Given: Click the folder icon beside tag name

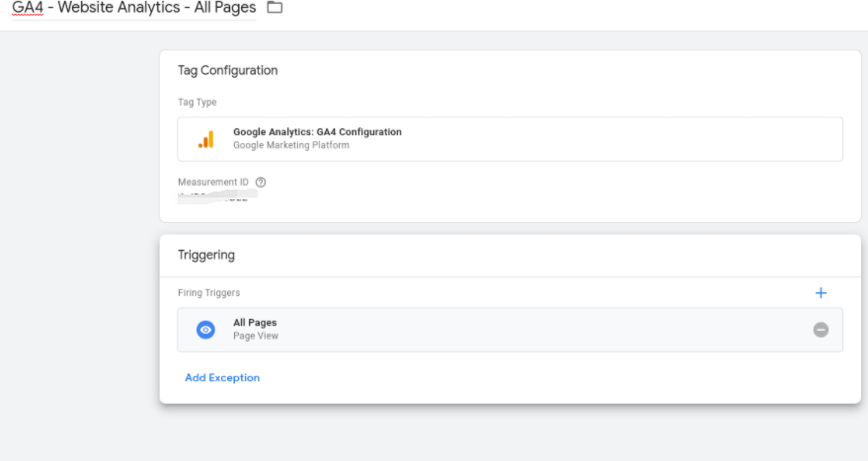Looking at the screenshot, I should tap(275, 7).
